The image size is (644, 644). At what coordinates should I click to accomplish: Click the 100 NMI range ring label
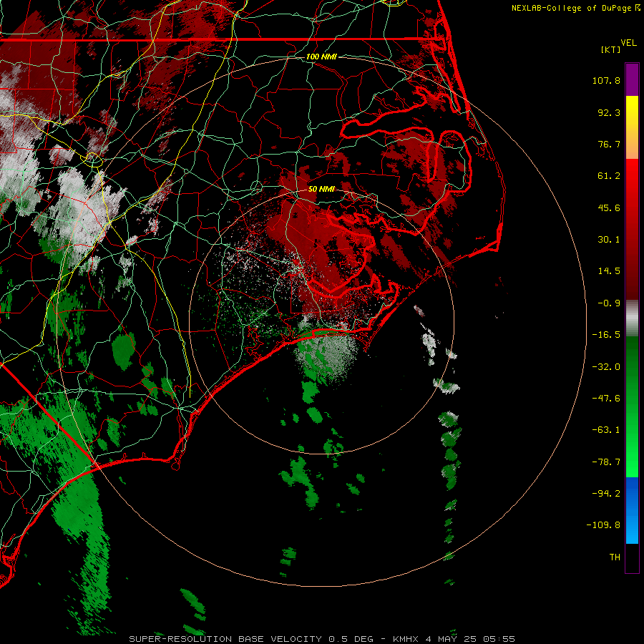pos(321,57)
